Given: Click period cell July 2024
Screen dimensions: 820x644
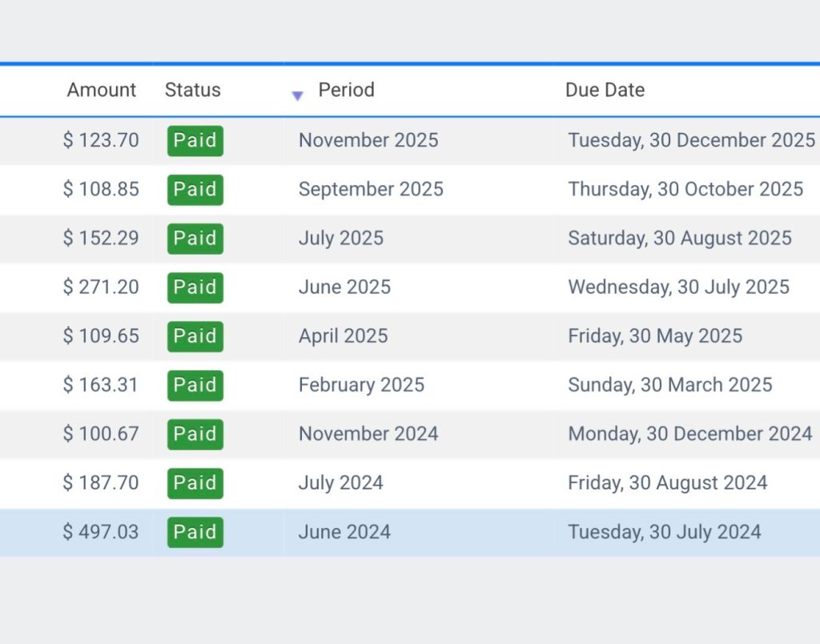Looking at the screenshot, I should (x=341, y=483).
